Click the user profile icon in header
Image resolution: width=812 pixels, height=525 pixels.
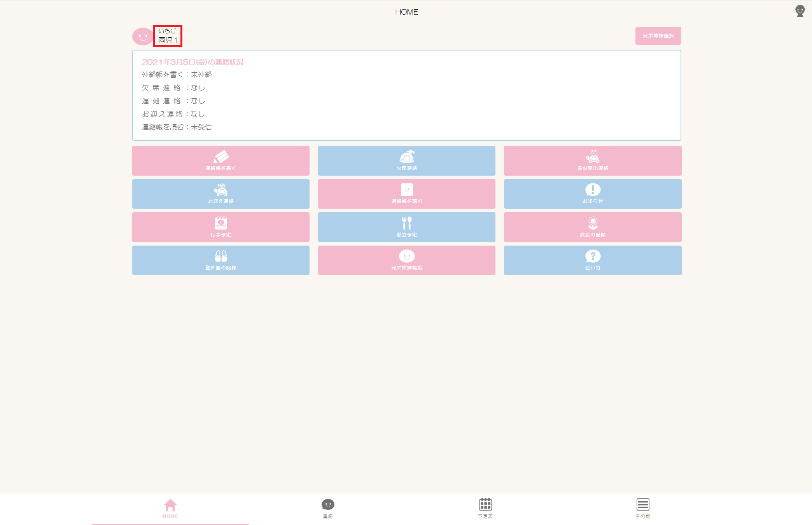click(x=800, y=11)
